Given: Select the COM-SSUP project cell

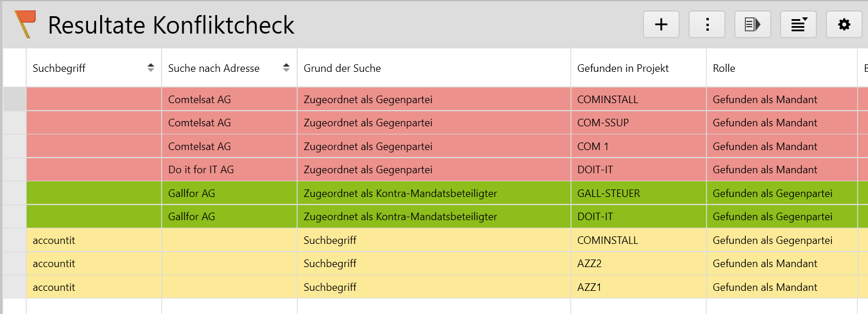Looking at the screenshot, I should [x=603, y=123].
